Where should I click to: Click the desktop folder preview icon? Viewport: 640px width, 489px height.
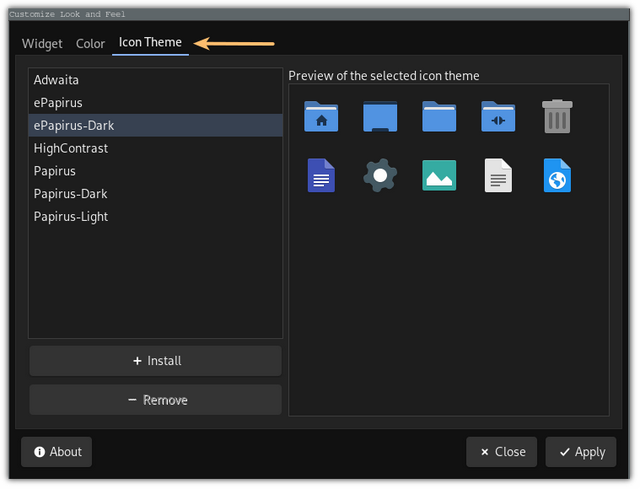click(380, 116)
